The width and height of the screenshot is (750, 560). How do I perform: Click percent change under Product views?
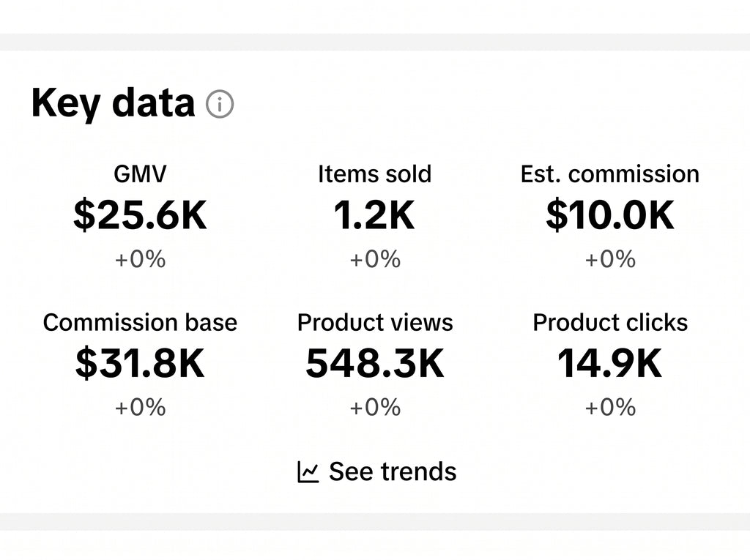tap(375, 408)
